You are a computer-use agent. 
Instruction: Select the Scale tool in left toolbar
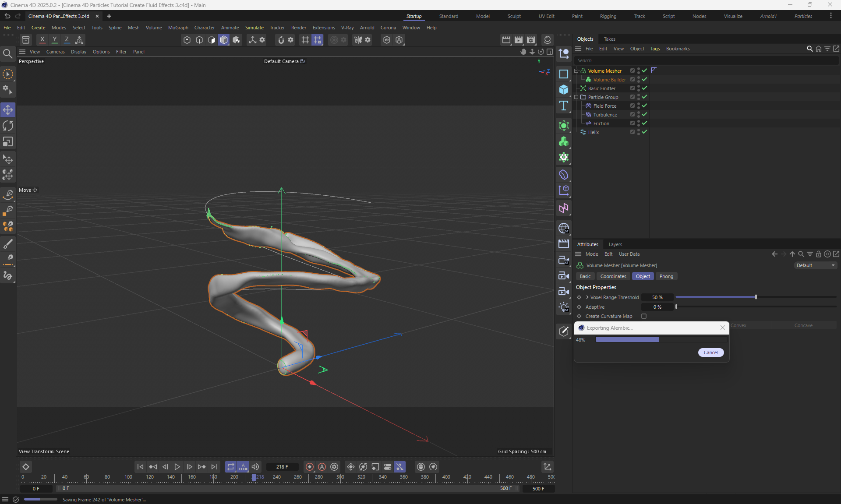point(8,142)
